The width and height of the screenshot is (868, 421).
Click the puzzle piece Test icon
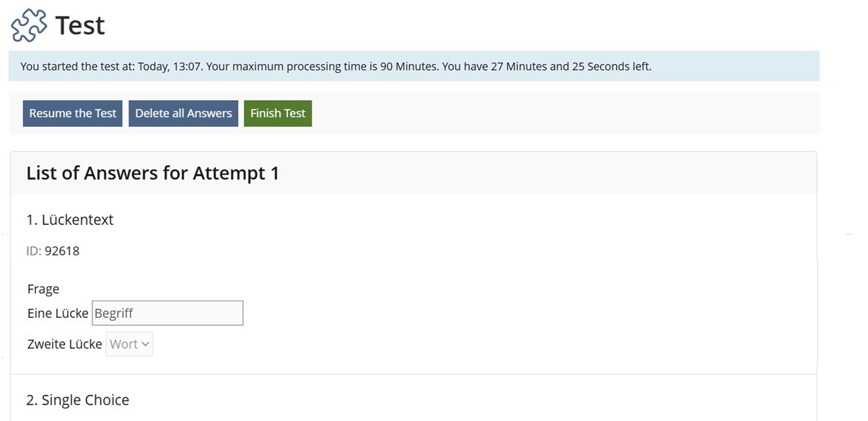click(29, 26)
